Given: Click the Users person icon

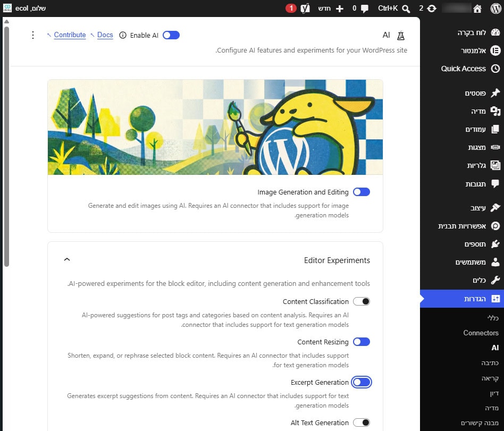Looking at the screenshot, I should pos(495,262).
